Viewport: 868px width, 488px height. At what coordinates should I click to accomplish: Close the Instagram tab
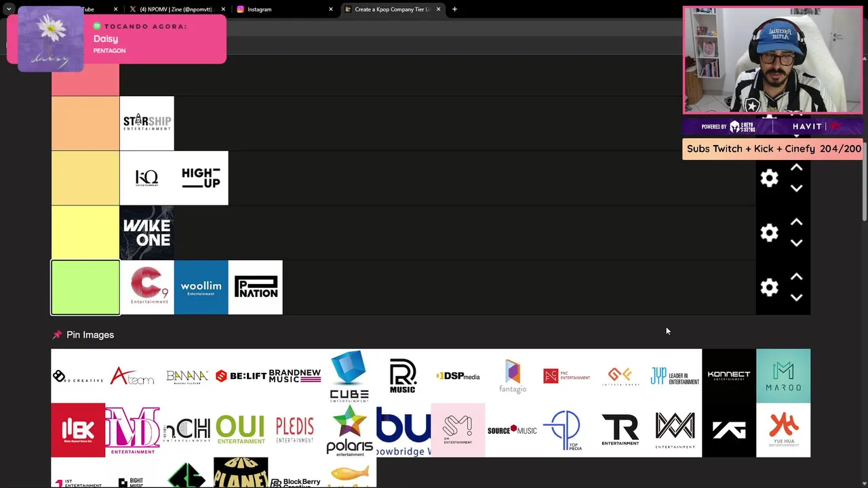click(331, 9)
